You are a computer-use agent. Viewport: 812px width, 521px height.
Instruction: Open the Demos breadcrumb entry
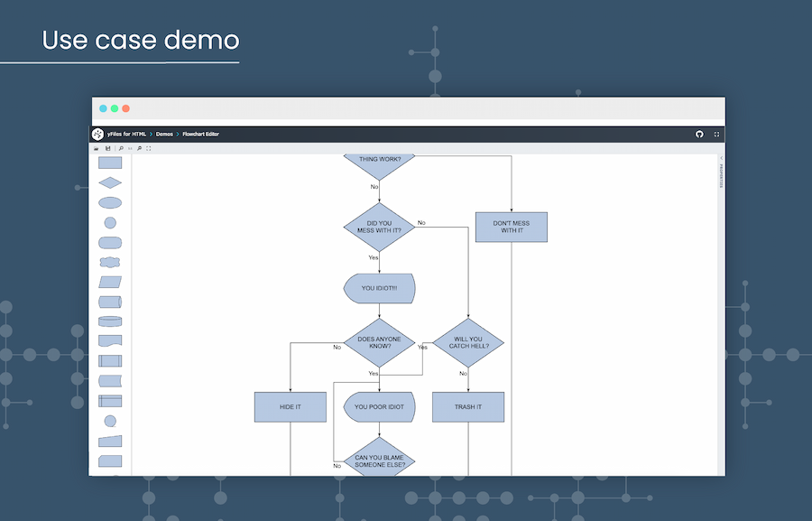click(x=164, y=134)
